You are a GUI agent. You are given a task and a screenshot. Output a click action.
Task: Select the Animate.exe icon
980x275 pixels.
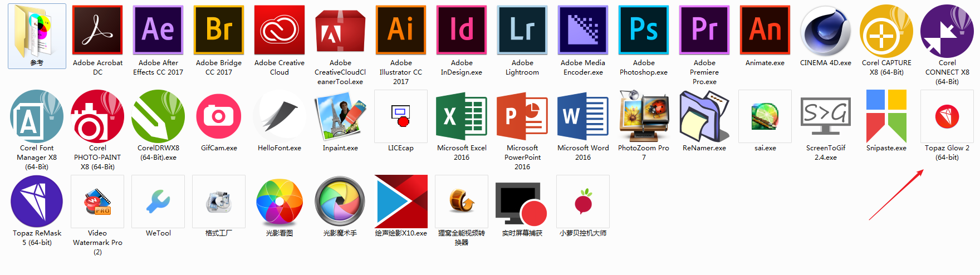pos(765,30)
